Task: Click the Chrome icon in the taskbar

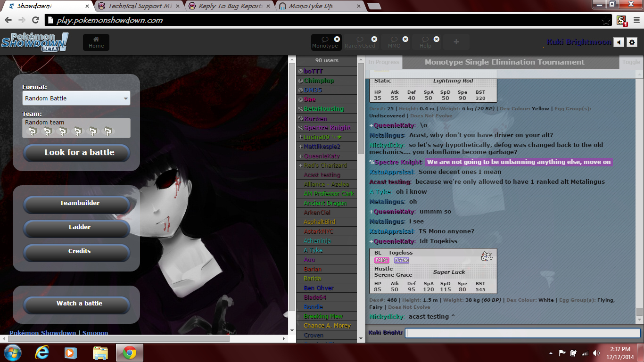Action: [x=130, y=353]
